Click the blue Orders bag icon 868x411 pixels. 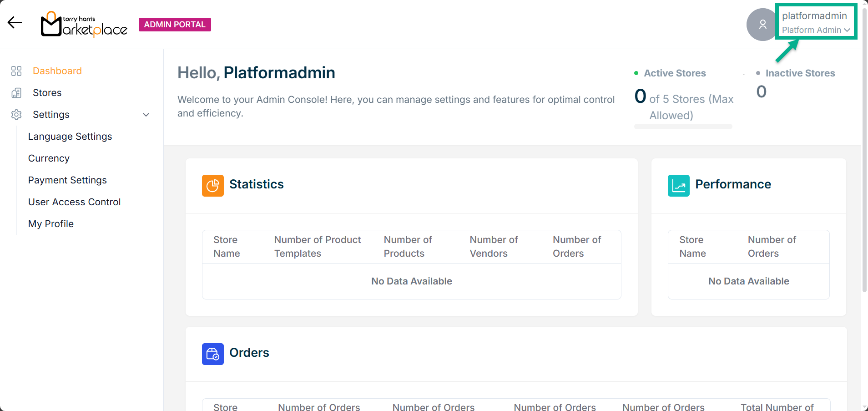[x=212, y=354]
